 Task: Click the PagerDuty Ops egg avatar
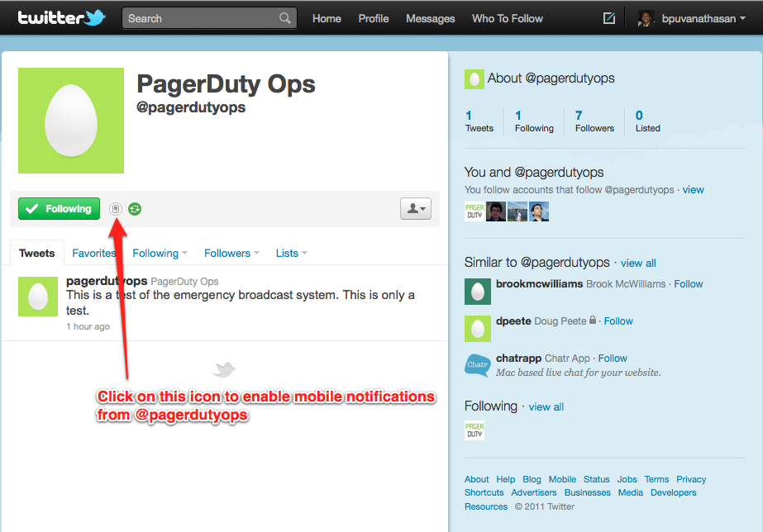(71, 121)
